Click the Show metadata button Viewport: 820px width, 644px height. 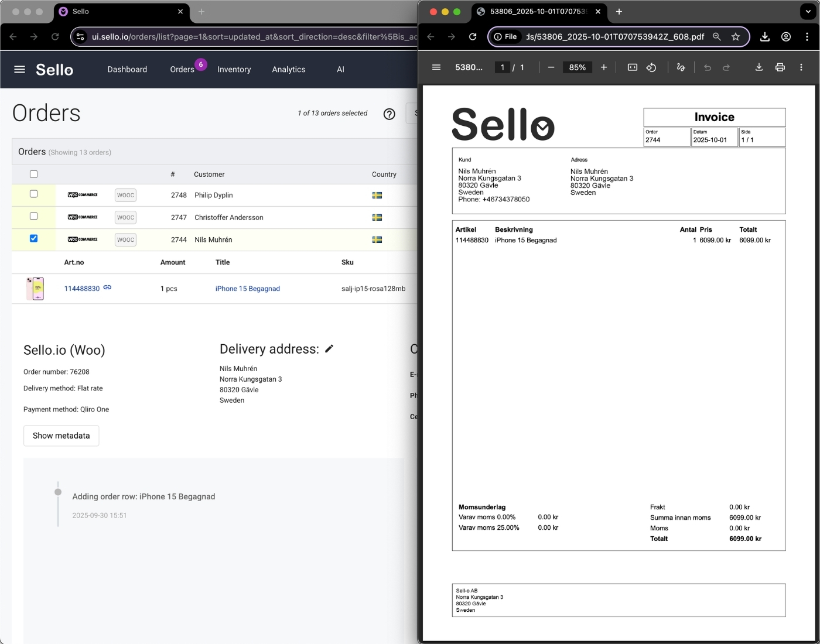(61, 436)
